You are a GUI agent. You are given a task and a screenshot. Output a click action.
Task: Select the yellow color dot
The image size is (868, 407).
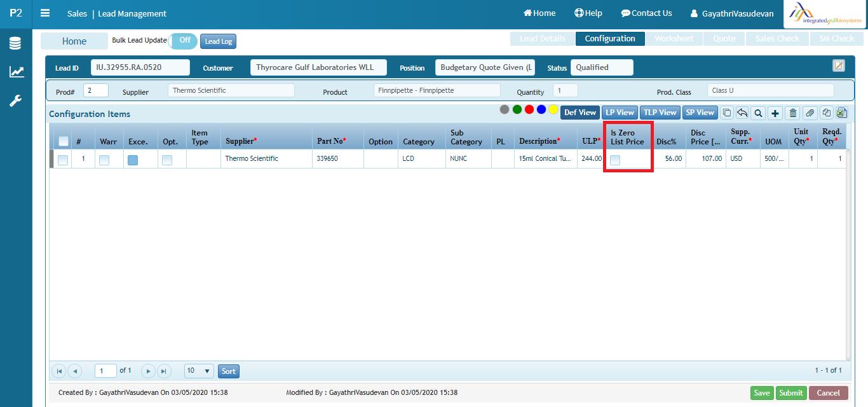click(553, 109)
